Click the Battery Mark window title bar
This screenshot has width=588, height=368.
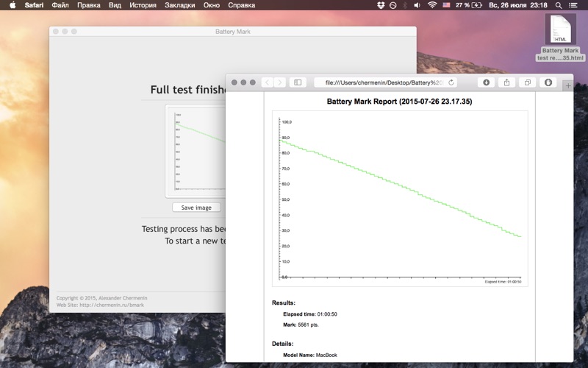pos(232,32)
